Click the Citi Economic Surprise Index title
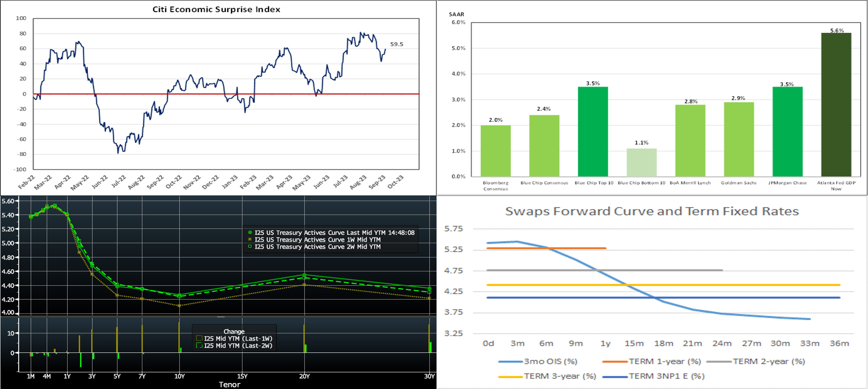The image size is (868, 389). coord(216,9)
